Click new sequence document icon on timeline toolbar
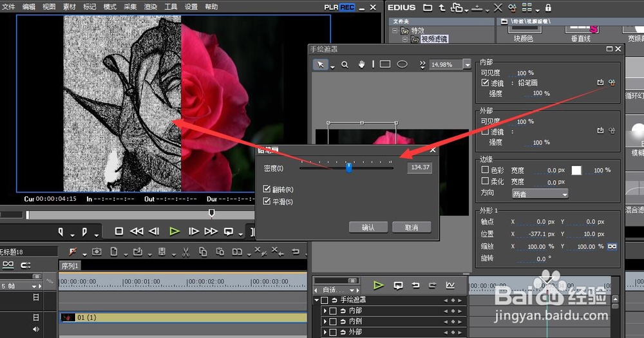The image size is (644, 338). tap(114, 251)
